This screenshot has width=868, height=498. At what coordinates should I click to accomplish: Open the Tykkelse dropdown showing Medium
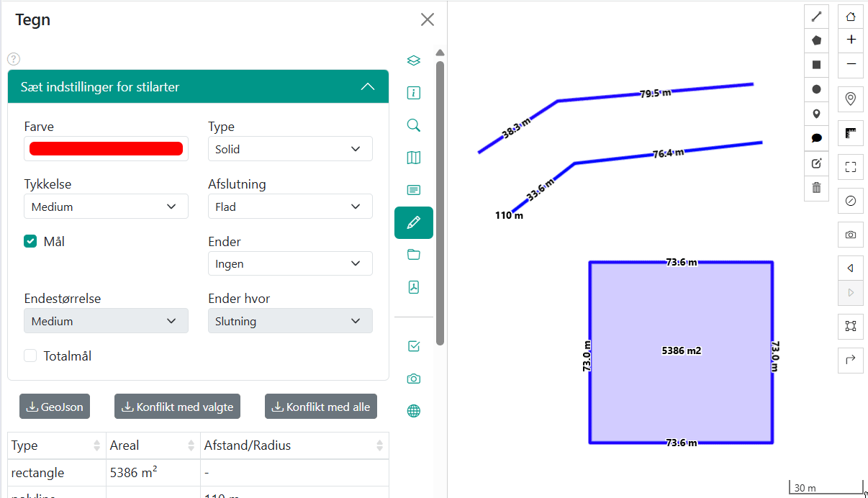coord(106,207)
